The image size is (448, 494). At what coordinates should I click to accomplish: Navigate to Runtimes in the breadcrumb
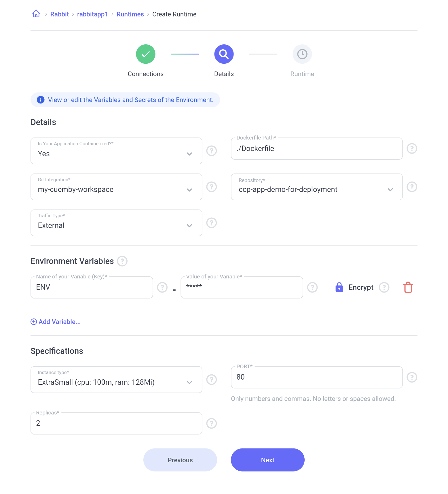click(130, 14)
